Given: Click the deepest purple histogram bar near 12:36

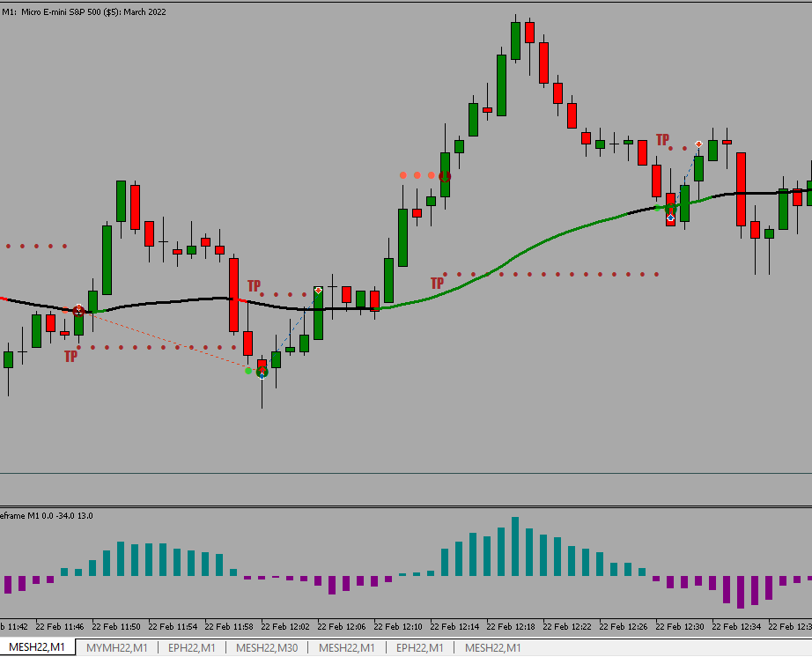Looking at the screenshot, I should point(741,592).
